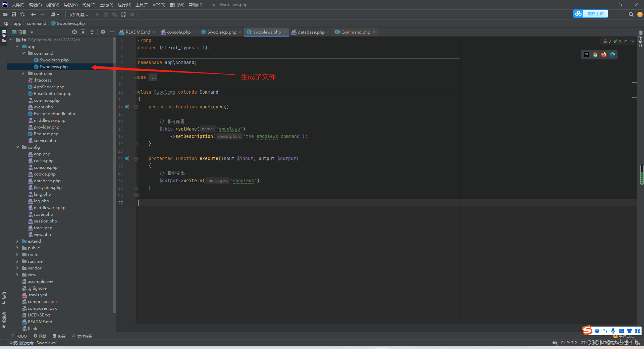Click the Run play icon
Image resolution: width=644 pixels, height=349 pixels.
[x=98, y=14]
